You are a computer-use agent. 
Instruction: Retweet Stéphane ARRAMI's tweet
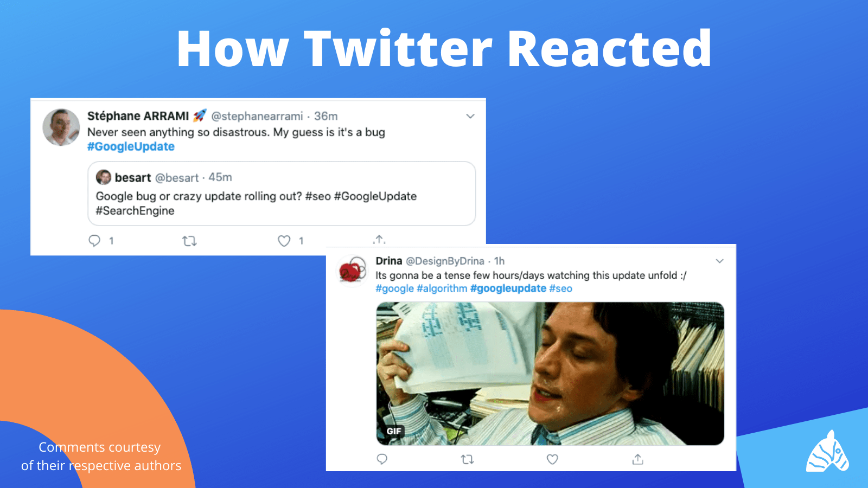point(189,241)
